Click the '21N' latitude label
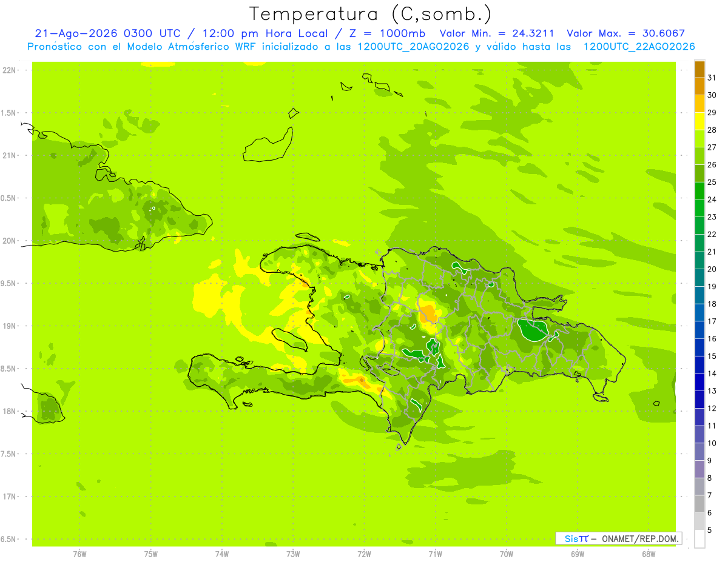The height and width of the screenshot is (562, 728). tap(9, 155)
